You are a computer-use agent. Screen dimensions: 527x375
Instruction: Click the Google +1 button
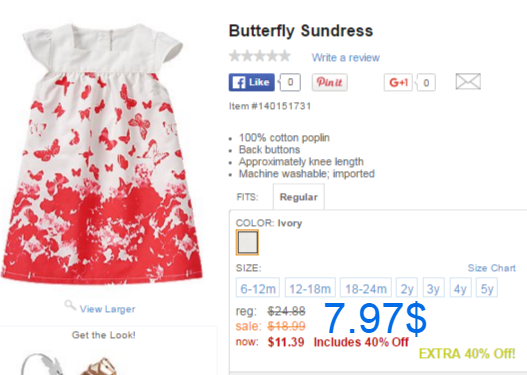point(398,82)
